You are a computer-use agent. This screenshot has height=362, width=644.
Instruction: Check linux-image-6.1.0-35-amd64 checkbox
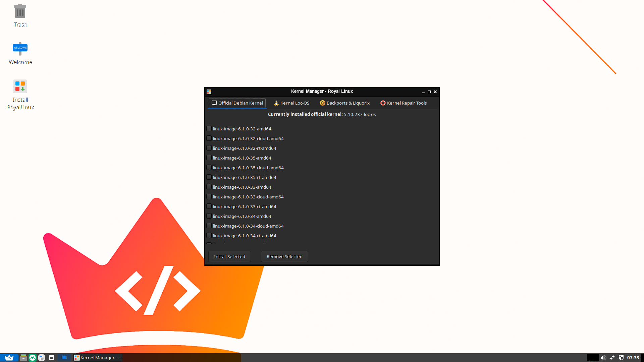click(x=209, y=158)
